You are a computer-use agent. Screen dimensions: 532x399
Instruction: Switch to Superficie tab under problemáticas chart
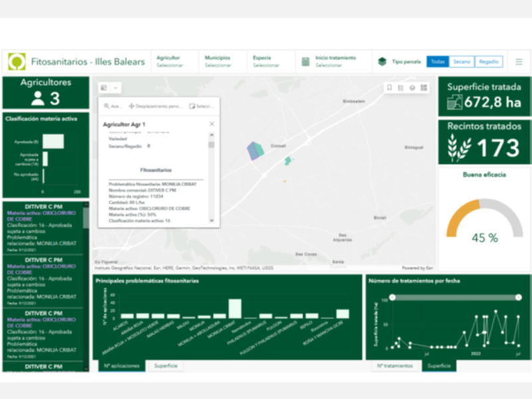pos(166,366)
